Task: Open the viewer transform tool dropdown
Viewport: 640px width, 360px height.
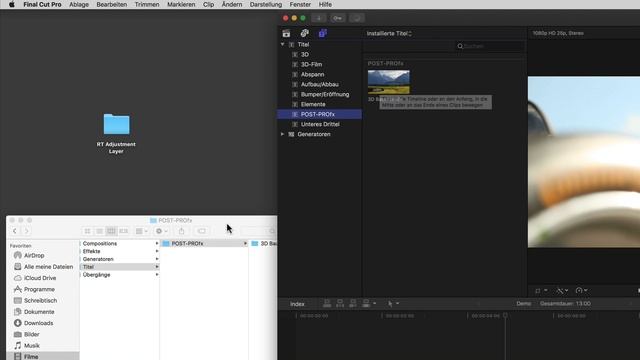Action: click(x=541, y=291)
